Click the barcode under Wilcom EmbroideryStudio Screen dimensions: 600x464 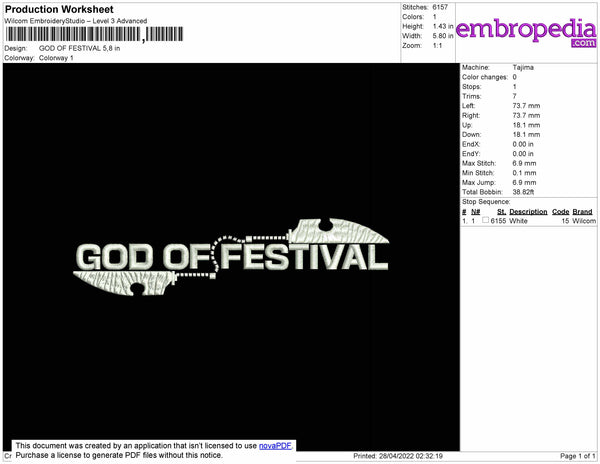(73, 34)
